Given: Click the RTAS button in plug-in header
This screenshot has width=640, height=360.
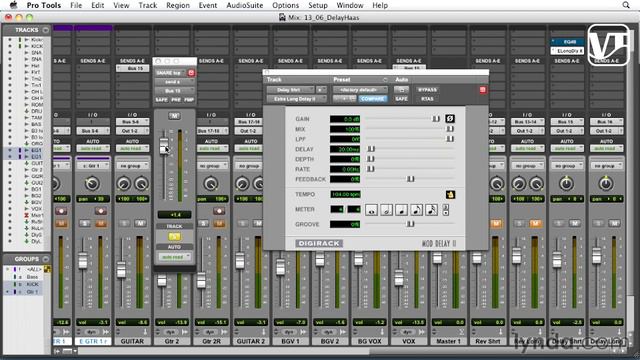Looking at the screenshot, I should pos(427,99).
